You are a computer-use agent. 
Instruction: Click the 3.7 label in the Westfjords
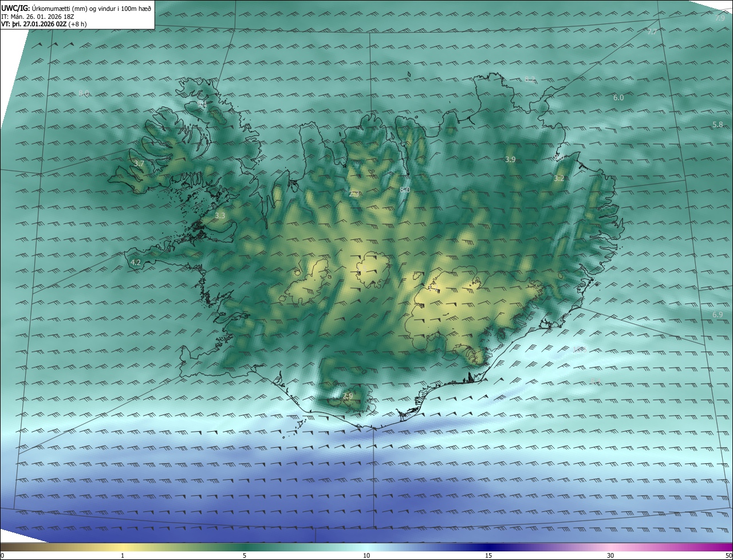[x=139, y=164]
